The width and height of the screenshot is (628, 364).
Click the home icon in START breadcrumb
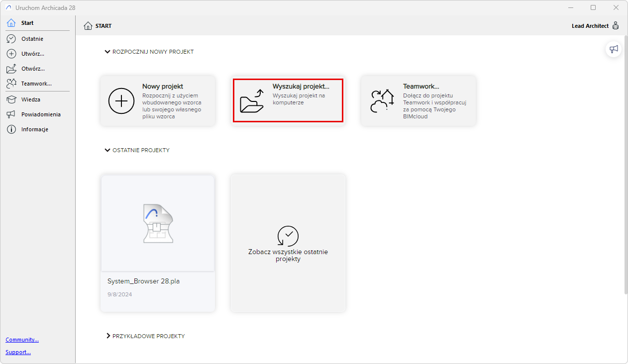tap(88, 26)
